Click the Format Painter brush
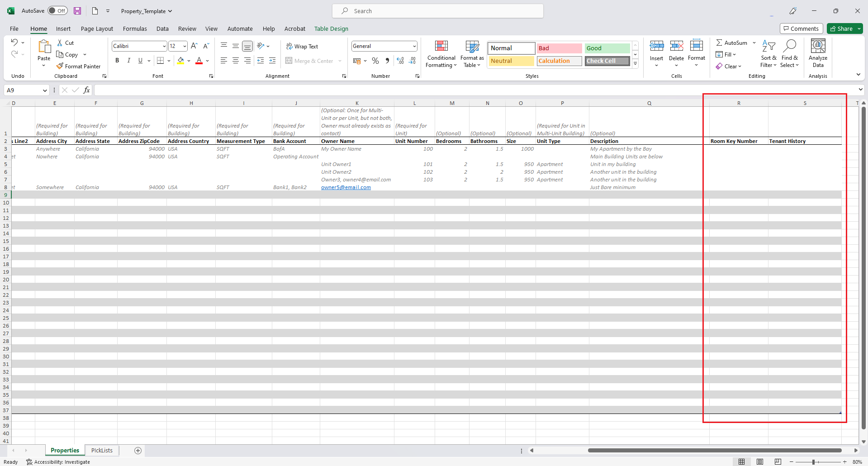 click(60, 66)
